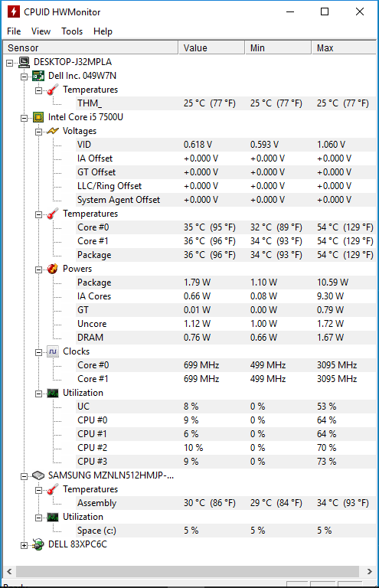
Task: Open the View menu
Action: 41,31
